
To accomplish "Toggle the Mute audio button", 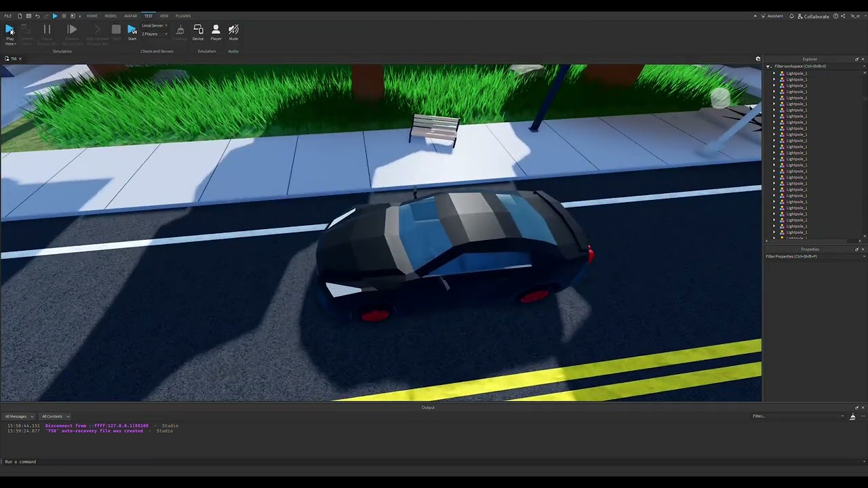I will [233, 32].
